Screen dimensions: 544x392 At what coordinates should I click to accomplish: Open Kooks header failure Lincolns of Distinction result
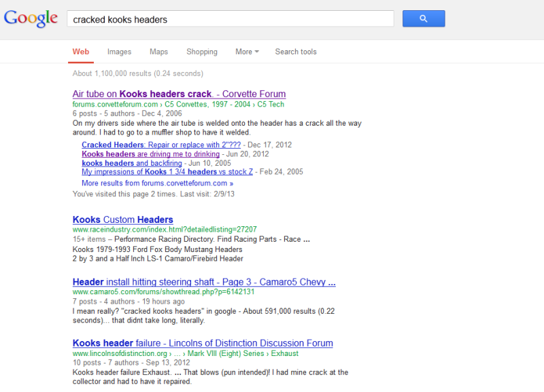(x=203, y=343)
